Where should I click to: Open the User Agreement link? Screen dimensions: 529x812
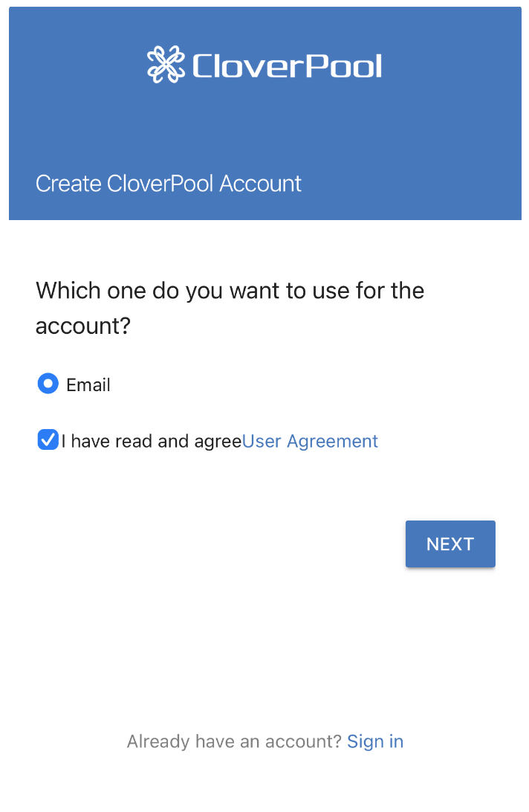coord(310,441)
